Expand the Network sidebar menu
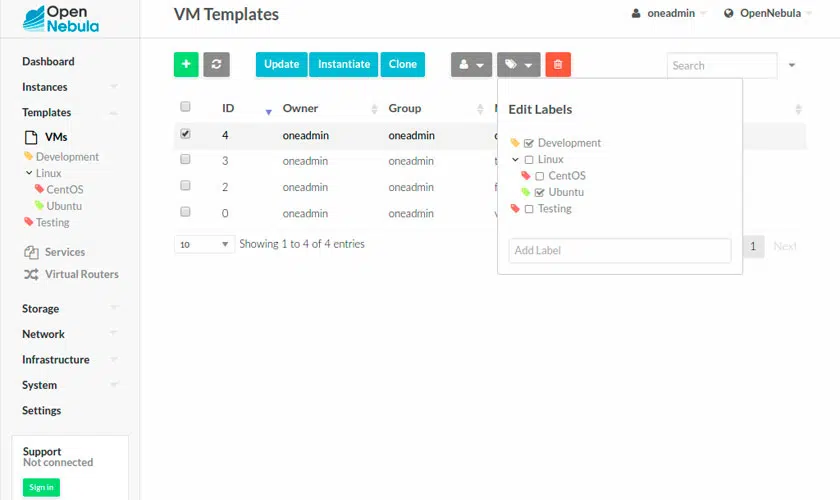The image size is (840, 500). [114, 333]
